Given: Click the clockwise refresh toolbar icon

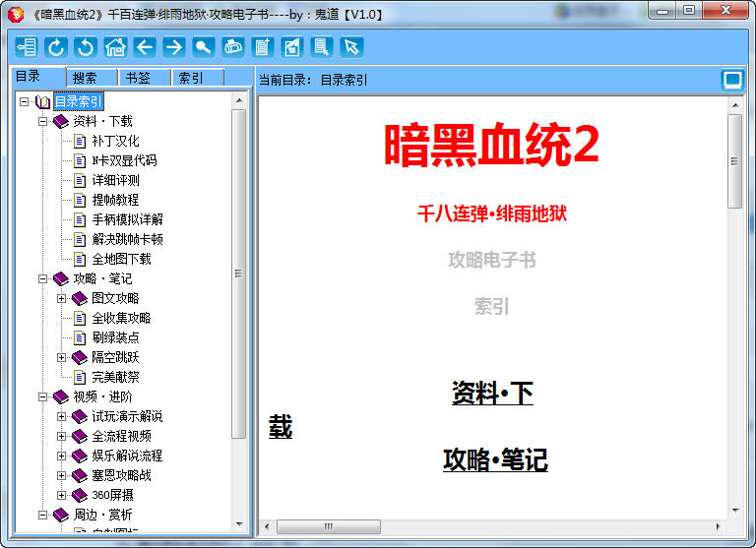Looking at the screenshot, I should pos(56,47).
